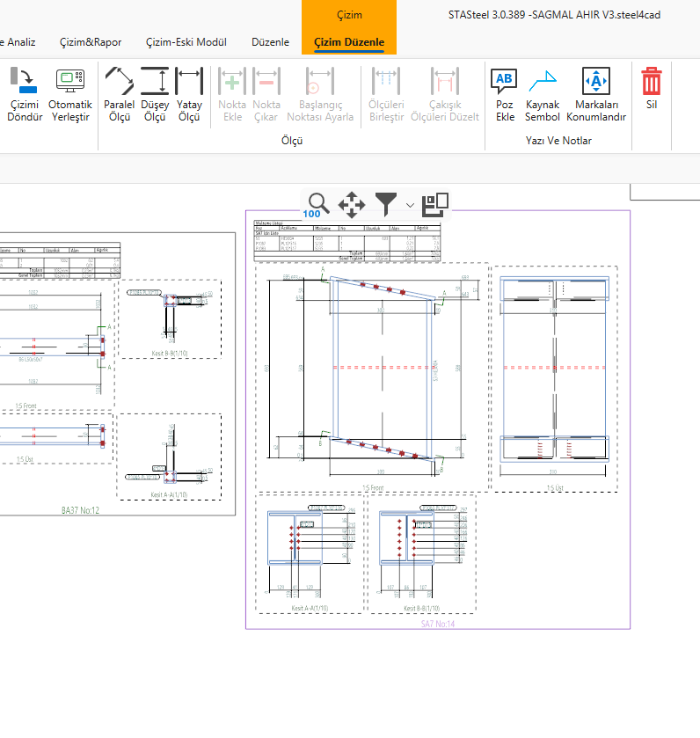Click the zoom 100 magnifier icon
Screen dimensions: 700x738
click(317, 204)
